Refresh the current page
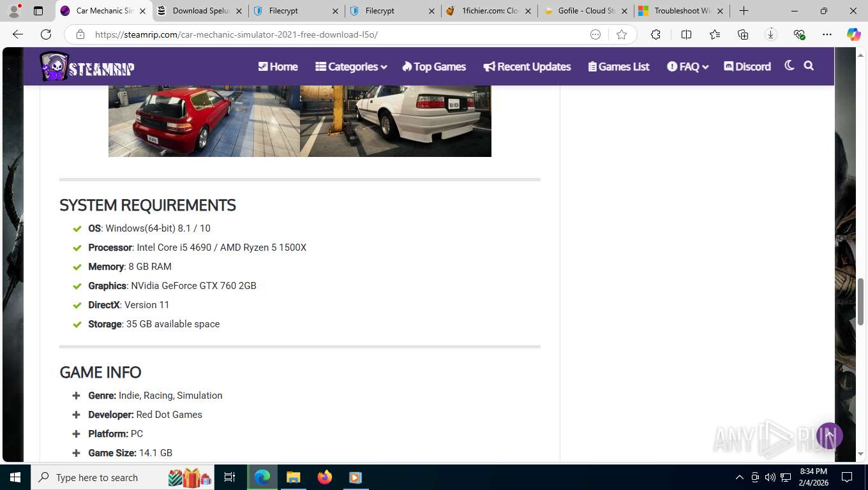 click(x=46, y=34)
